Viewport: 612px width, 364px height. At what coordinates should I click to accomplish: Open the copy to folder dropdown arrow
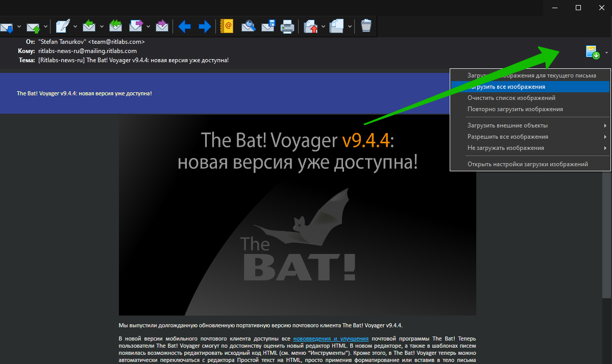[x=350, y=27]
